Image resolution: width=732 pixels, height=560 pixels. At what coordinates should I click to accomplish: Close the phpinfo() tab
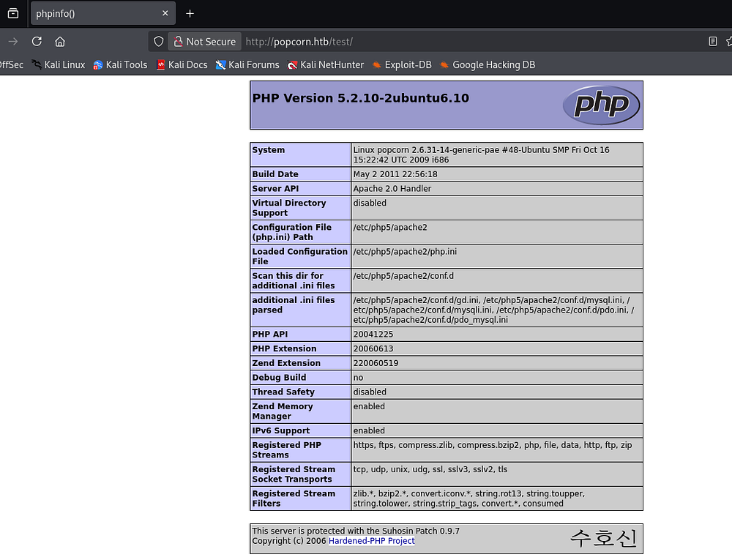165,13
